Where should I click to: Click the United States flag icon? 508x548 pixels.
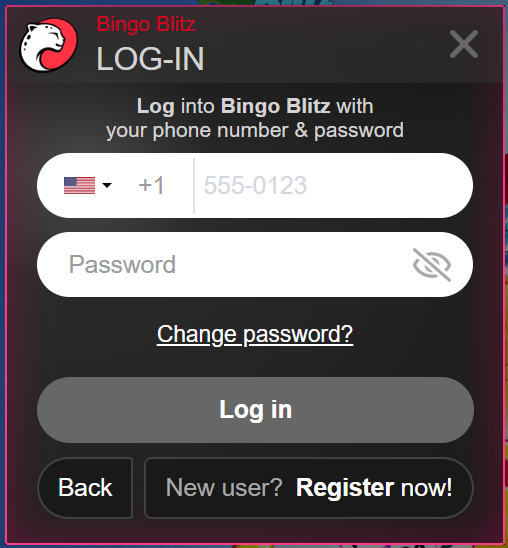coord(79,185)
